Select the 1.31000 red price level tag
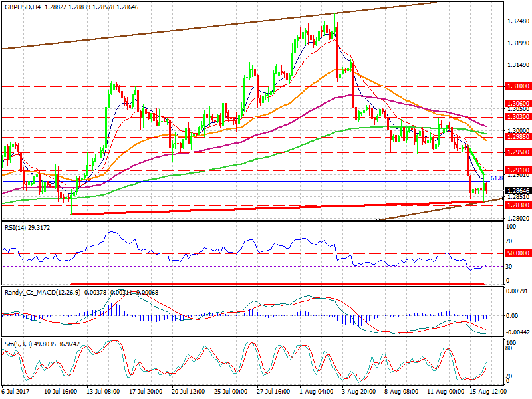532x399 pixels. point(517,86)
